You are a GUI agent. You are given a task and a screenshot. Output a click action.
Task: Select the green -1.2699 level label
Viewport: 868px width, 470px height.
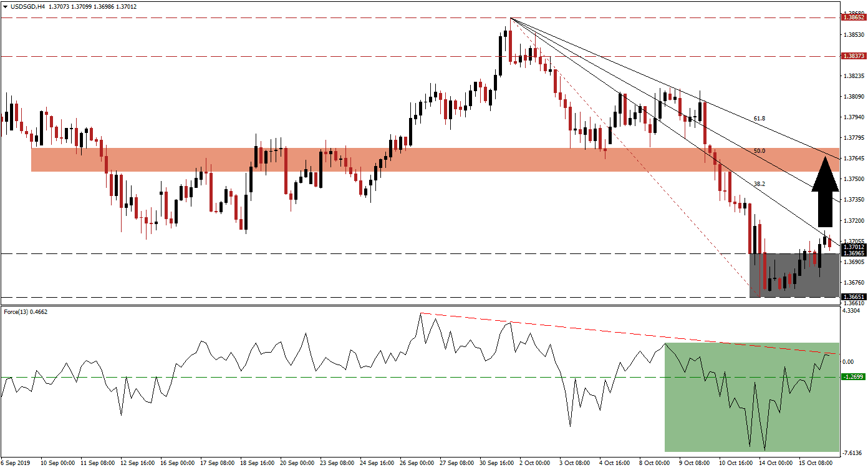coord(852,377)
